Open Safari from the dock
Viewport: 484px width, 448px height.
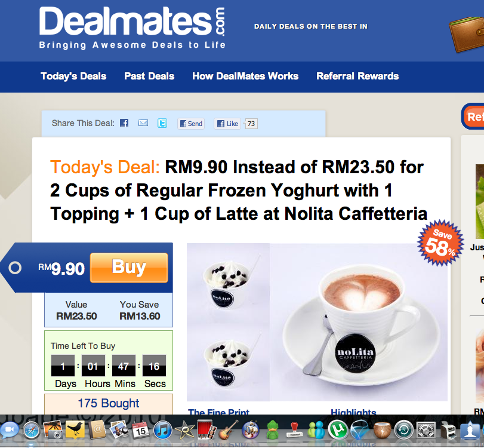tap(32, 430)
